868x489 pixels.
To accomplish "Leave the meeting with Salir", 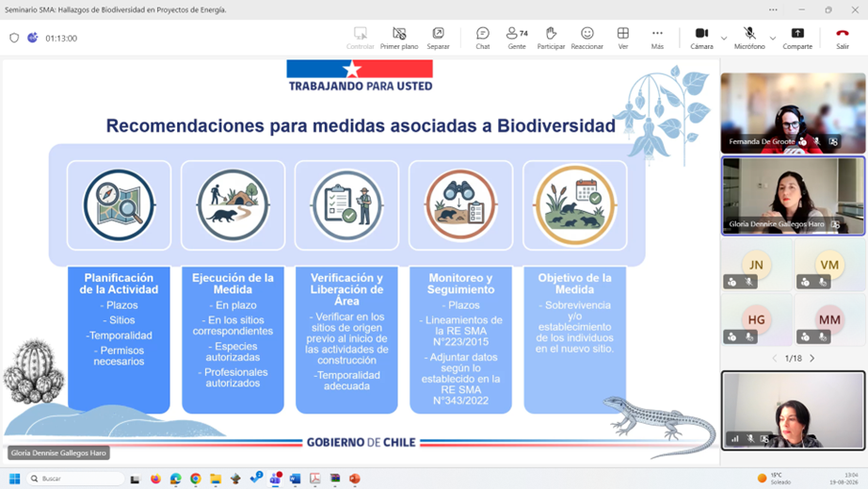I will pyautogui.click(x=842, y=39).
